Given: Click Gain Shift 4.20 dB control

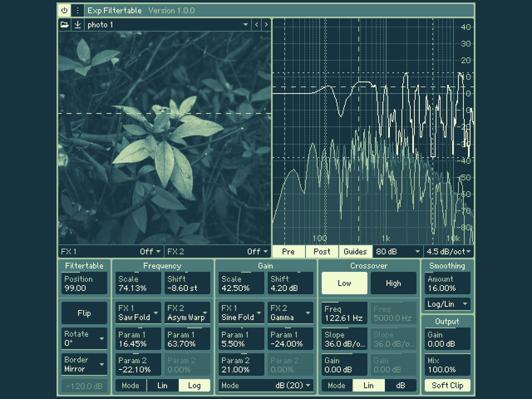Looking at the screenshot, I should (291, 283).
